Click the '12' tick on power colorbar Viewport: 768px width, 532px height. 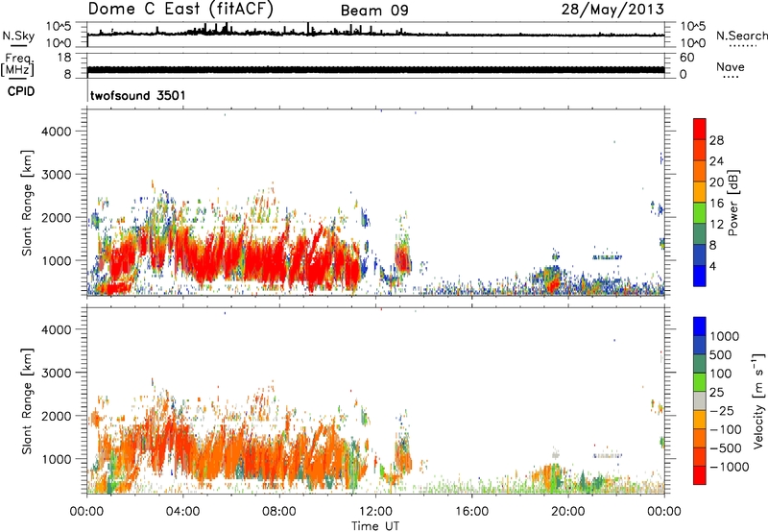716,225
